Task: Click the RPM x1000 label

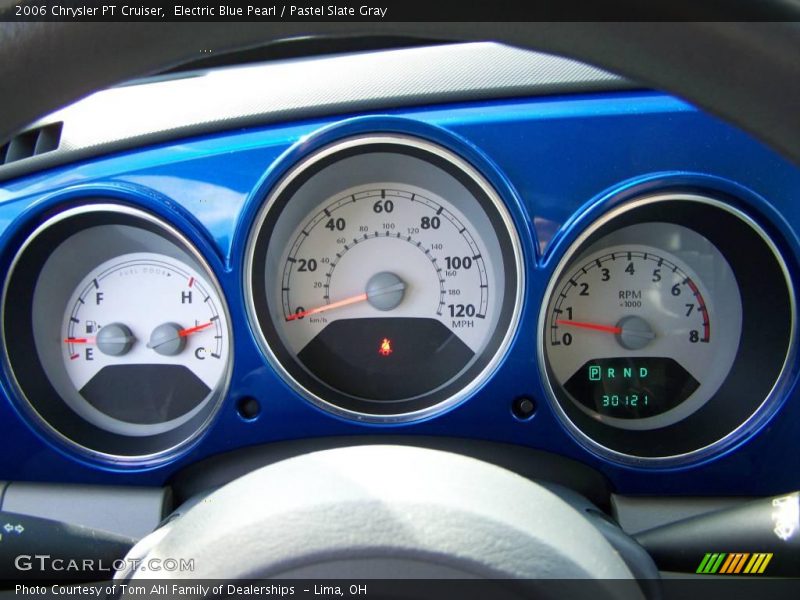Action: point(630,298)
